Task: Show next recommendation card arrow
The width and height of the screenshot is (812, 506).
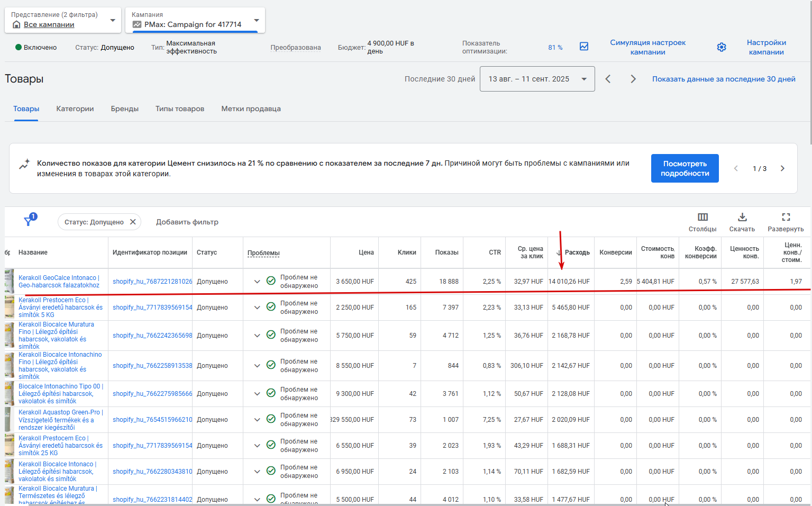Action: 782,168
